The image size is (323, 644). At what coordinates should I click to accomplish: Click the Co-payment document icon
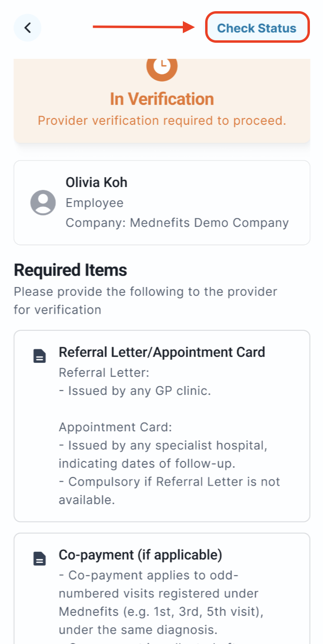tap(40, 559)
